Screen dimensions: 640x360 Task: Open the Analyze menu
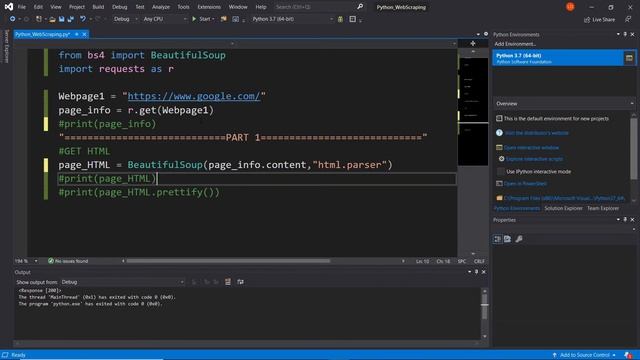point(161,7)
